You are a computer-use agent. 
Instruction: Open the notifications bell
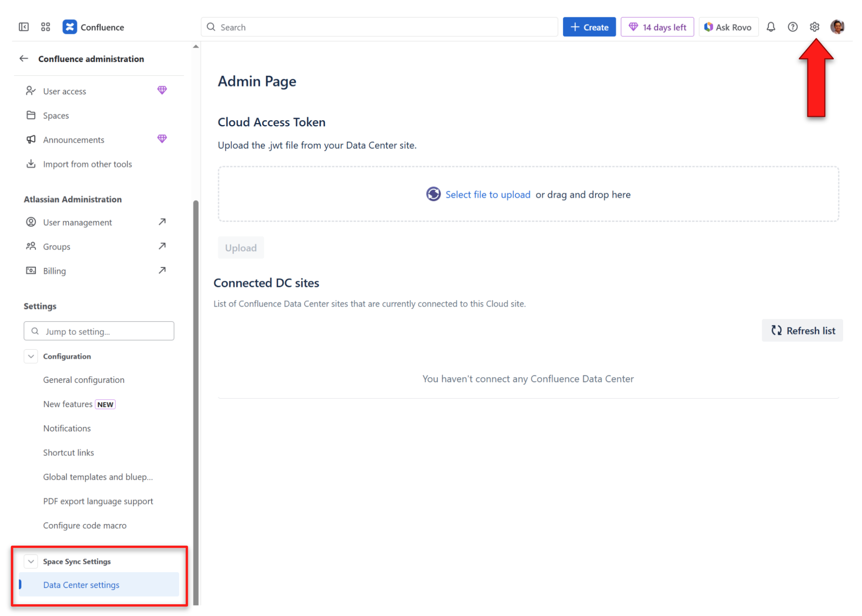(771, 27)
